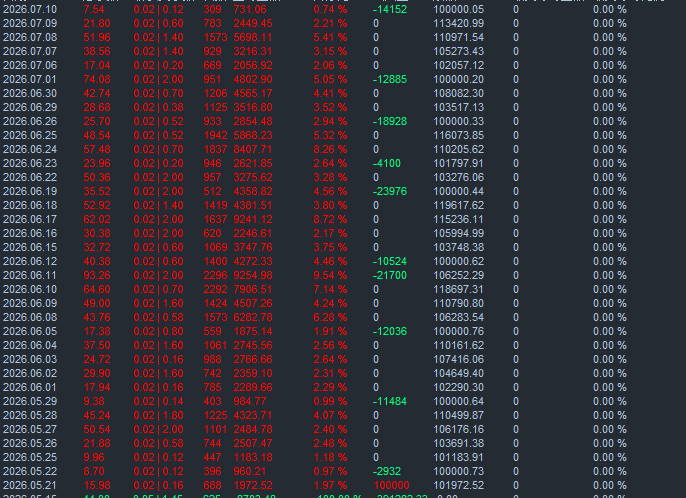
Task: Click balance 101183.91 in the 2026.05.25 row
Action: [x=458, y=457]
